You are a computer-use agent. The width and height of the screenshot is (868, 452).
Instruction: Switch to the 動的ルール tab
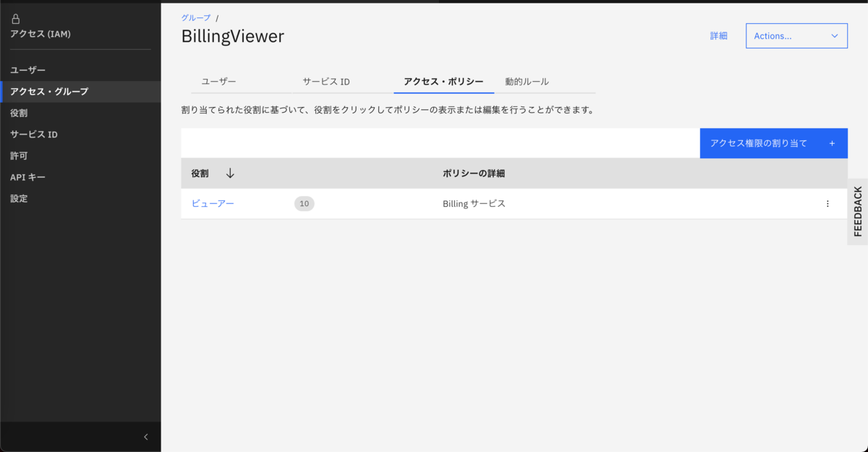[x=528, y=81]
